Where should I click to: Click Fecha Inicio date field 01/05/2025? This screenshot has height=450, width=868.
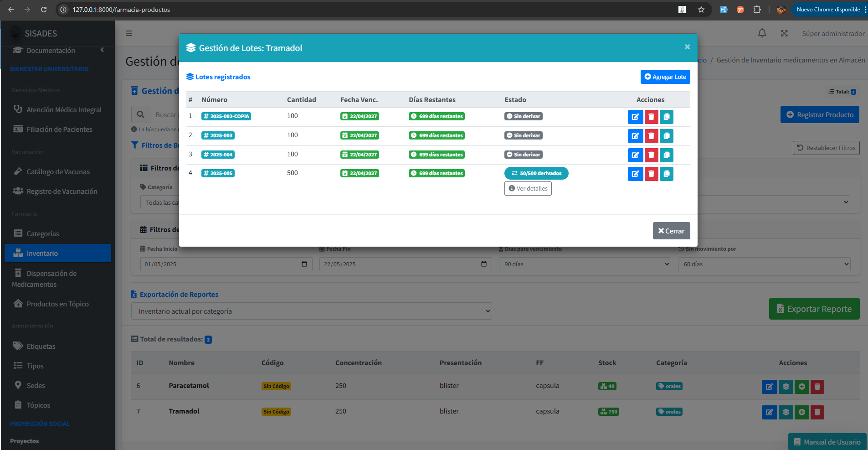pos(226,264)
